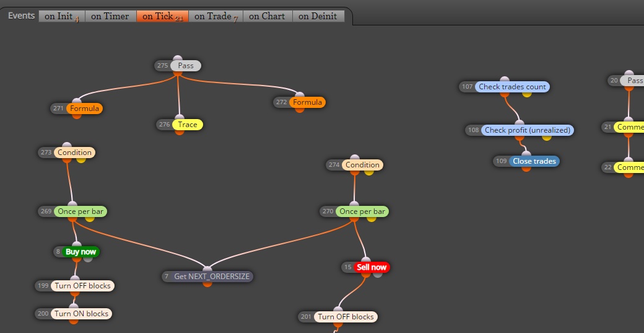Click gray output connector of Buy now

[x=88, y=259]
